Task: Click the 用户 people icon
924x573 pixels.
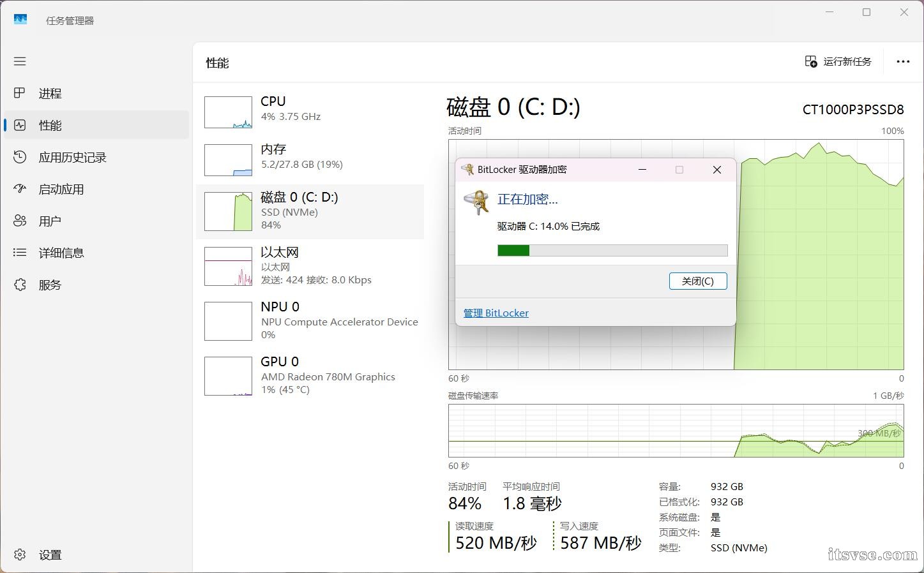Action: click(x=20, y=221)
